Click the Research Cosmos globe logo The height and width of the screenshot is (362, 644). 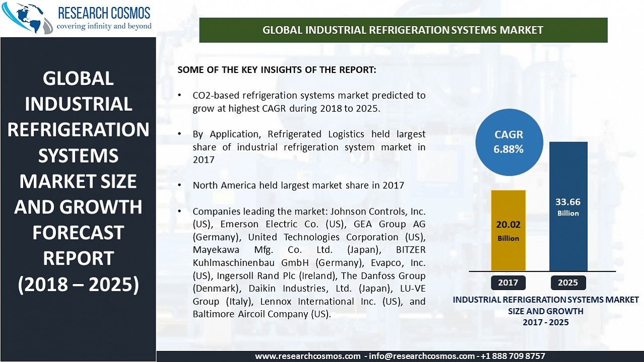(x=27, y=18)
